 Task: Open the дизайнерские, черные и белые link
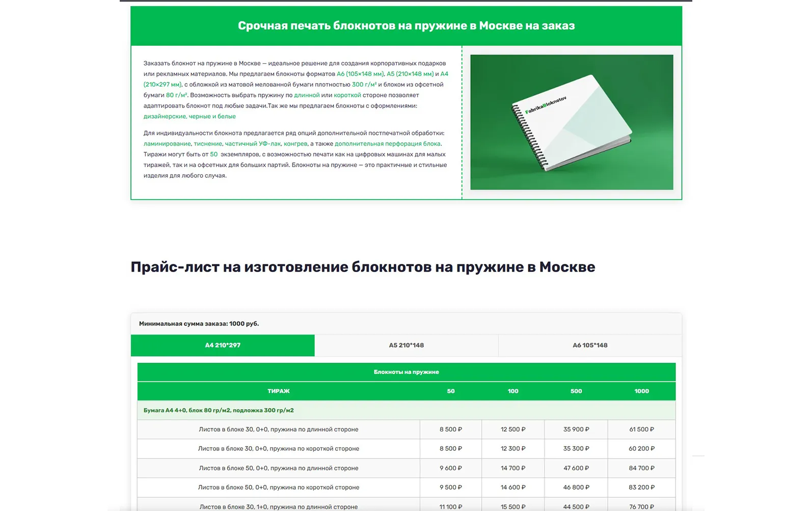click(x=190, y=117)
